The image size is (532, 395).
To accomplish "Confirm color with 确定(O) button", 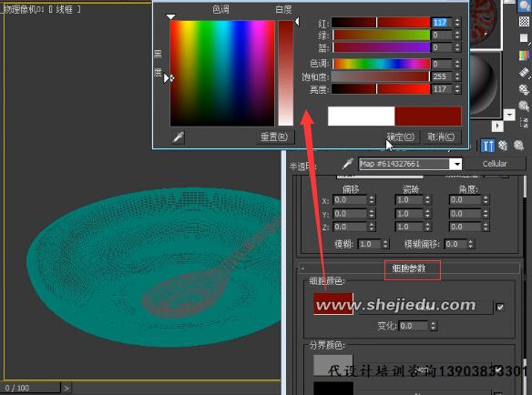I will coord(401,137).
